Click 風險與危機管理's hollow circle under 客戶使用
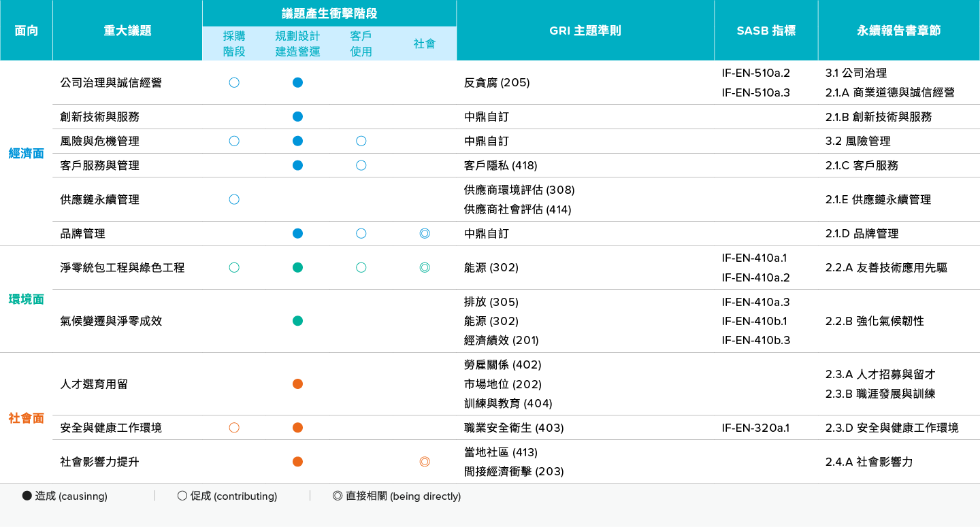The image size is (980, 527). point(361,141)
